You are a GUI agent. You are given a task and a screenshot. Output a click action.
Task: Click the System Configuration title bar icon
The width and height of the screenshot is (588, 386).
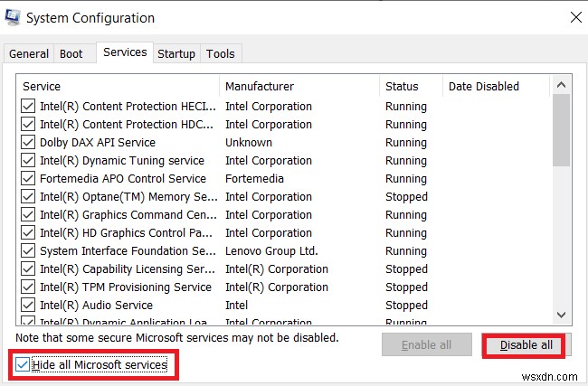coord(14,18)
